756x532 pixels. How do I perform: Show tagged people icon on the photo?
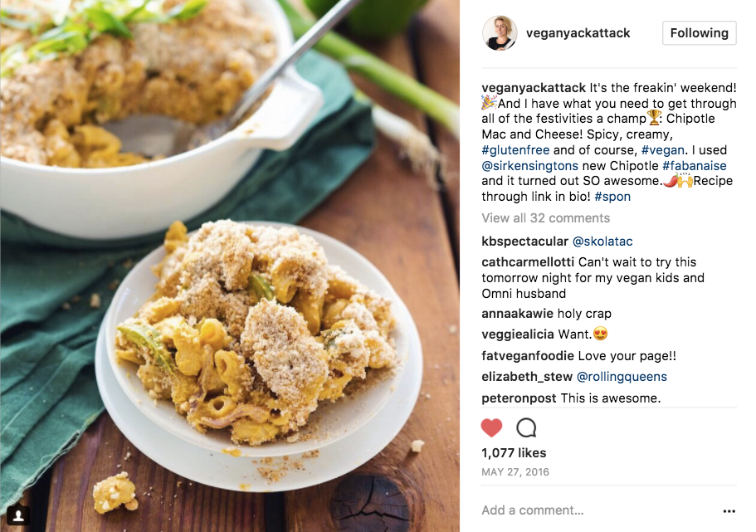(x=18, y=515)
